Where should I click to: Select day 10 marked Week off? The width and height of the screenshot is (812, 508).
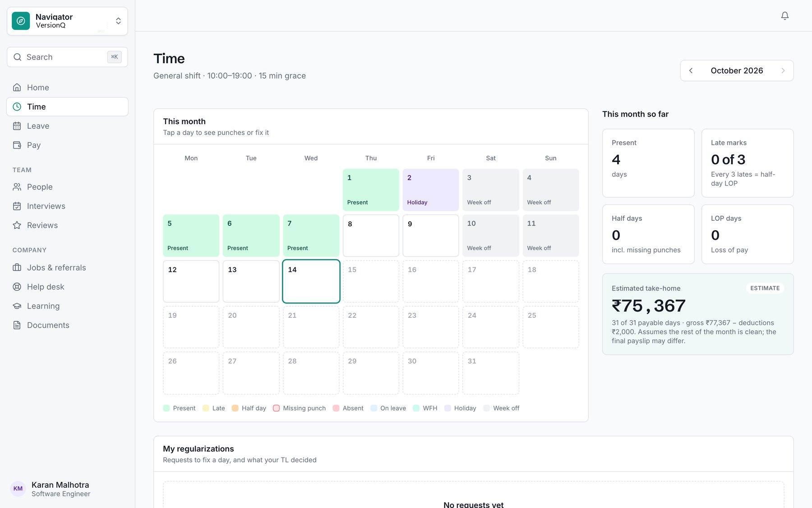(491, 236)
